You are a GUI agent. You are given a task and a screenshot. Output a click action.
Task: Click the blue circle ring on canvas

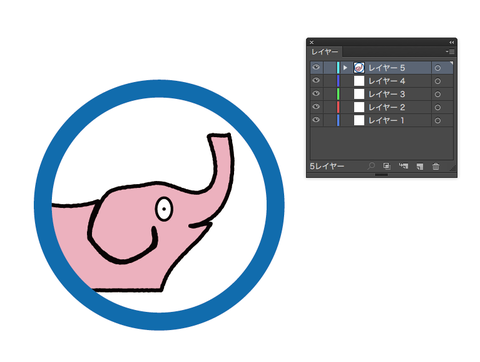[159, 89]
